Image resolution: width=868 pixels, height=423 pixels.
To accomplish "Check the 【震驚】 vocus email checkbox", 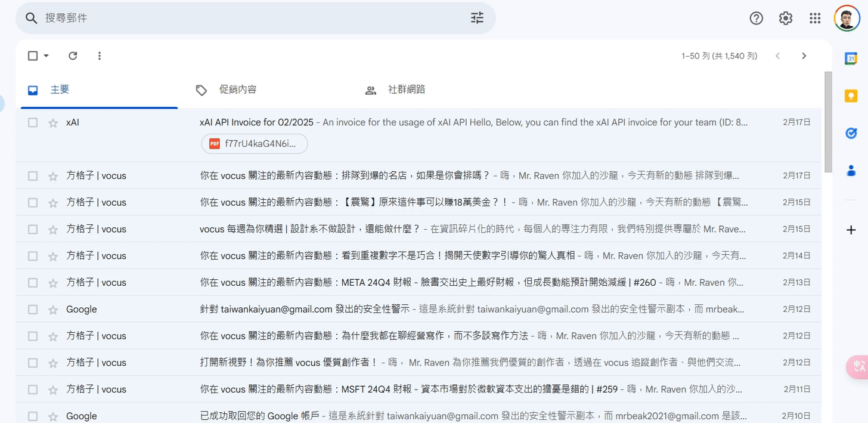I will pyautogui.click(x=33, y=203).
